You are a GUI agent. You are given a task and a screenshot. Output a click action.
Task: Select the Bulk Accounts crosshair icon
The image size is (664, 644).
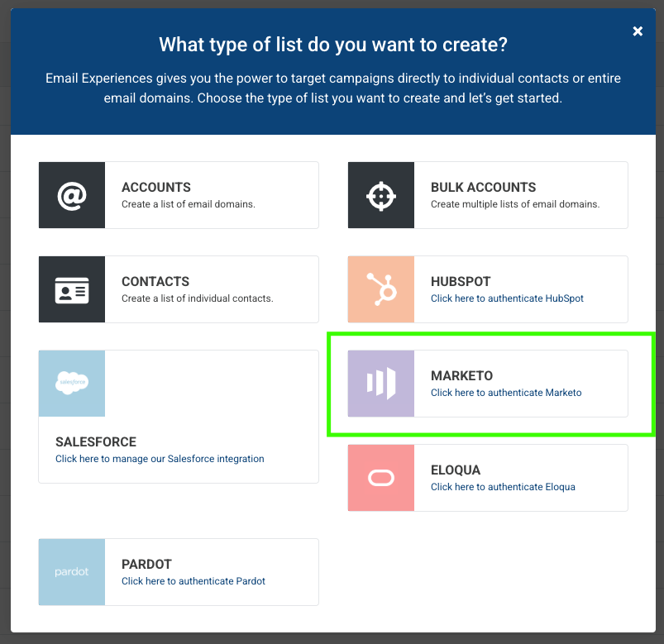coord(380,195)
